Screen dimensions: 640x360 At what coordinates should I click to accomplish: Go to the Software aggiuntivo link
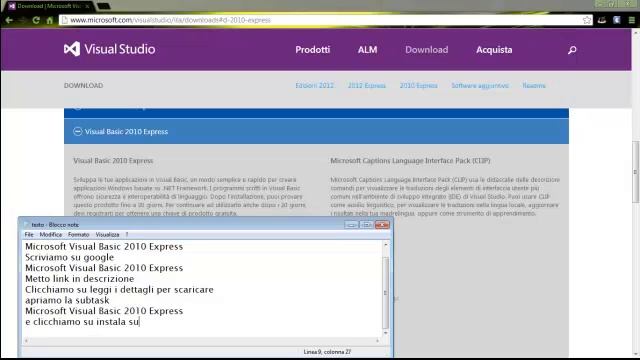480,85
